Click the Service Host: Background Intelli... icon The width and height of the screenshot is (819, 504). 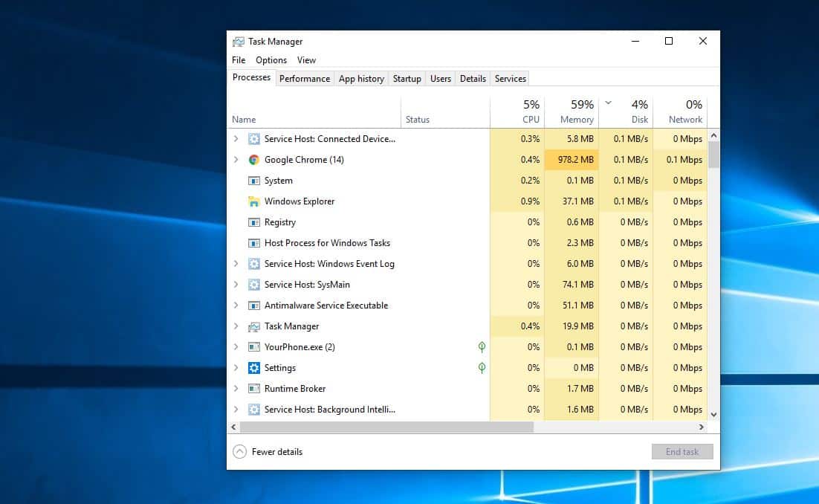tap(254, 410)
